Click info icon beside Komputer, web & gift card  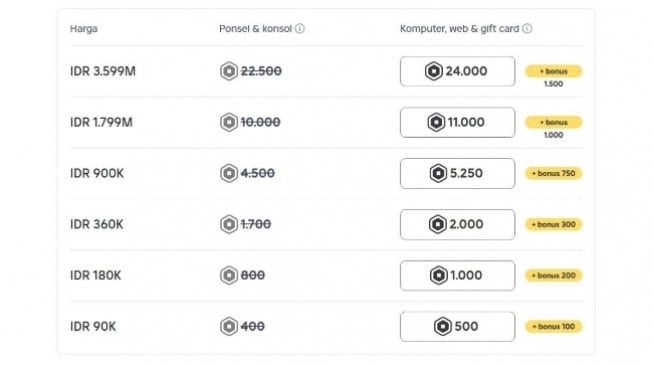point(527,29)
